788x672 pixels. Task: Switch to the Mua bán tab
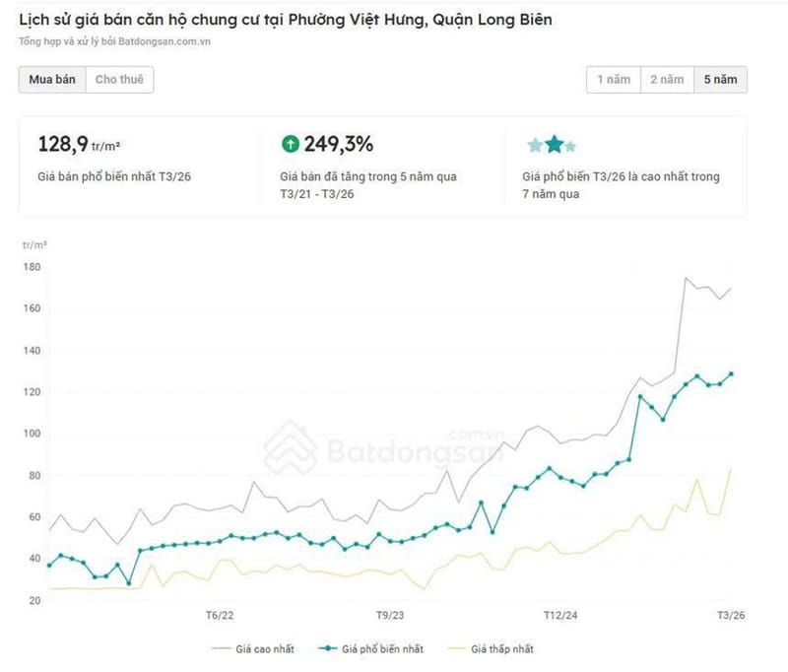pos(52,80)
